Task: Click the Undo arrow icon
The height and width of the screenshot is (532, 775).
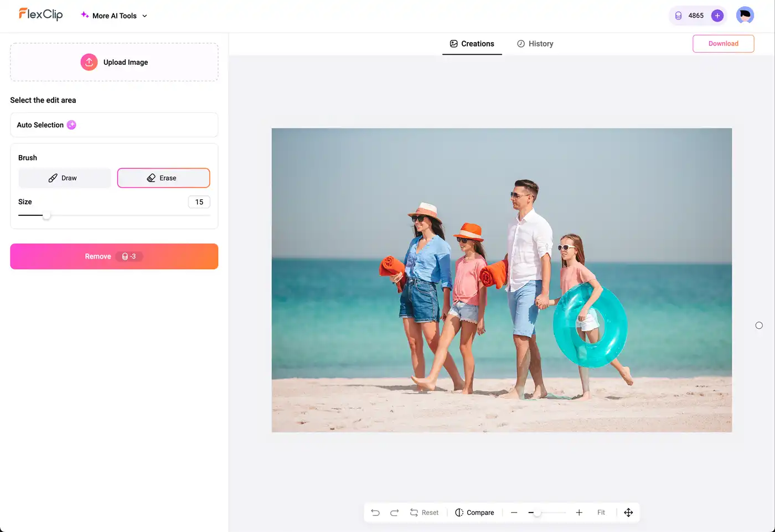Action: point(375,513)
